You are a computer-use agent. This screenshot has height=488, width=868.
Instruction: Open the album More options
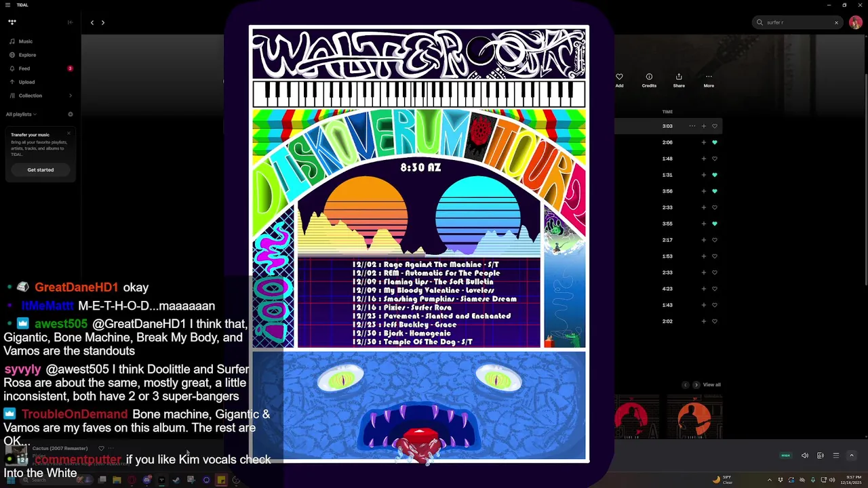[x=709, y=80]
